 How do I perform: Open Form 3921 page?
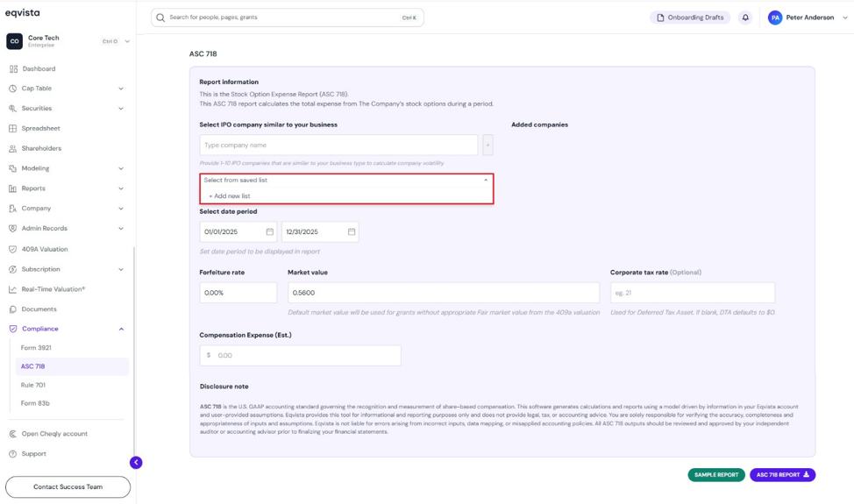36,348
